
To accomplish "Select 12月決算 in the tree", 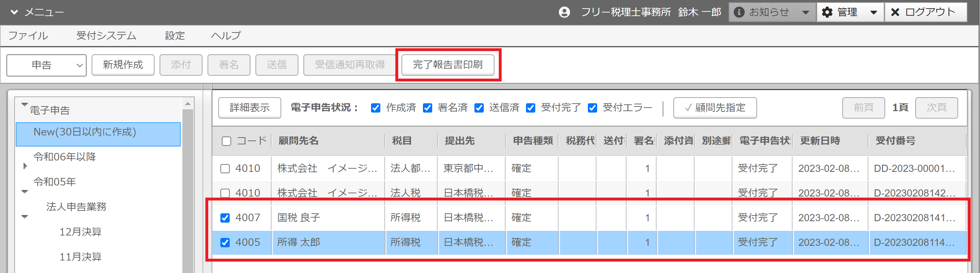I will (80, 232).
